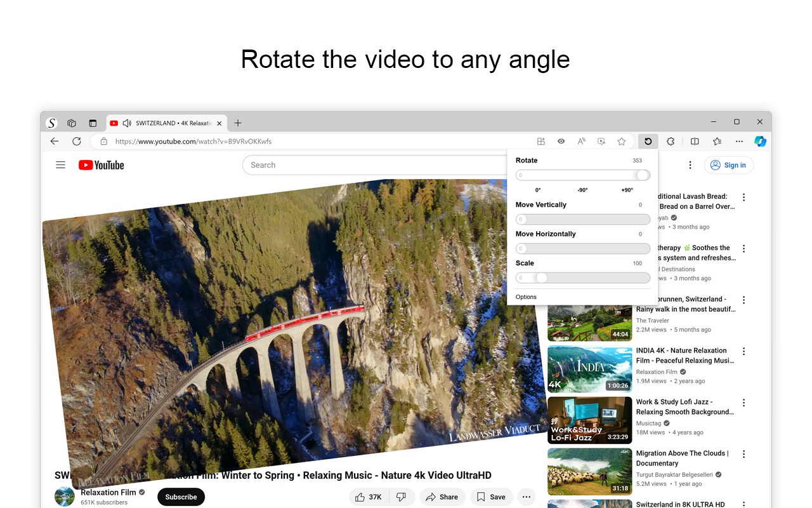
Task: Open the workspaces icon
Action: (x=72, y=123)
